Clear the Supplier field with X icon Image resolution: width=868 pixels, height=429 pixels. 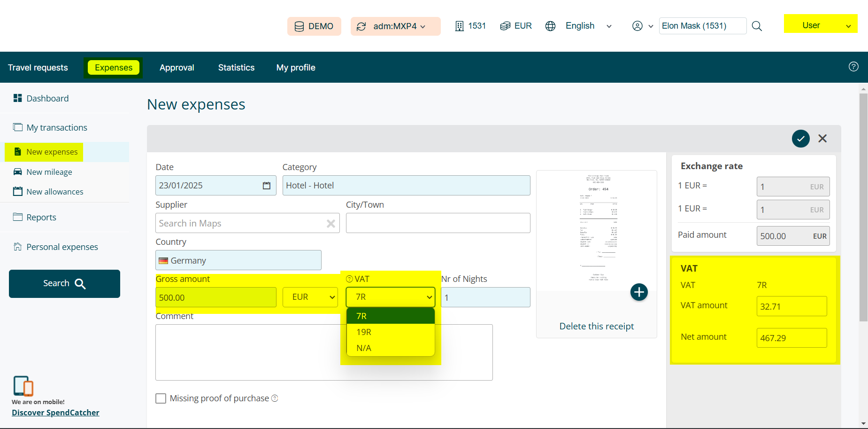pyautogui.click(x=331, y=224)
